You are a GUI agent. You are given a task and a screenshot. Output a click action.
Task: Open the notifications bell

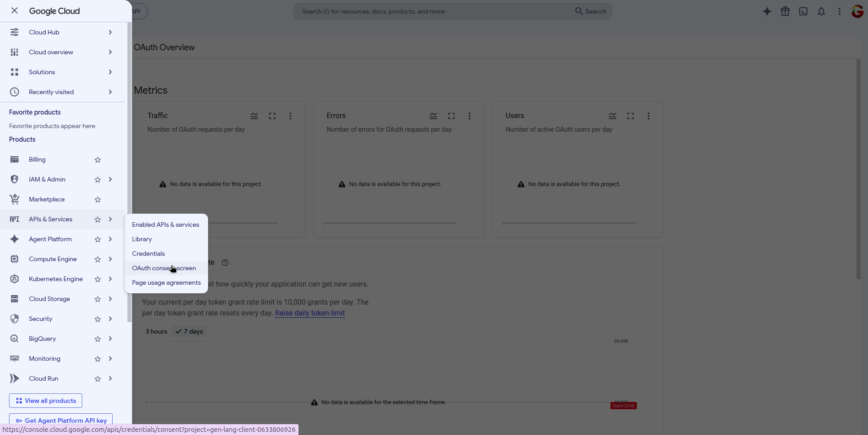coord(821,11)
